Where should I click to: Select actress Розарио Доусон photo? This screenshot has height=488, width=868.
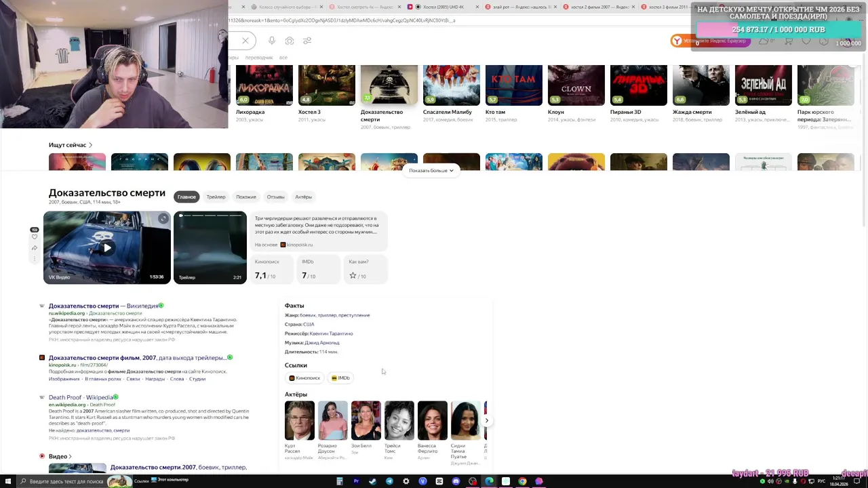(332, 421)
